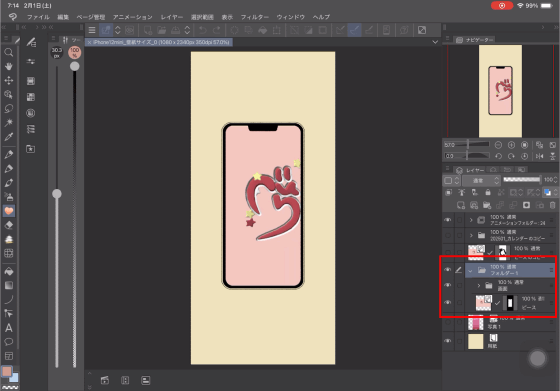This screenshot has width=560, height=391.
Task: Expand the 画面 folder
Action: (x=479, y=285)
